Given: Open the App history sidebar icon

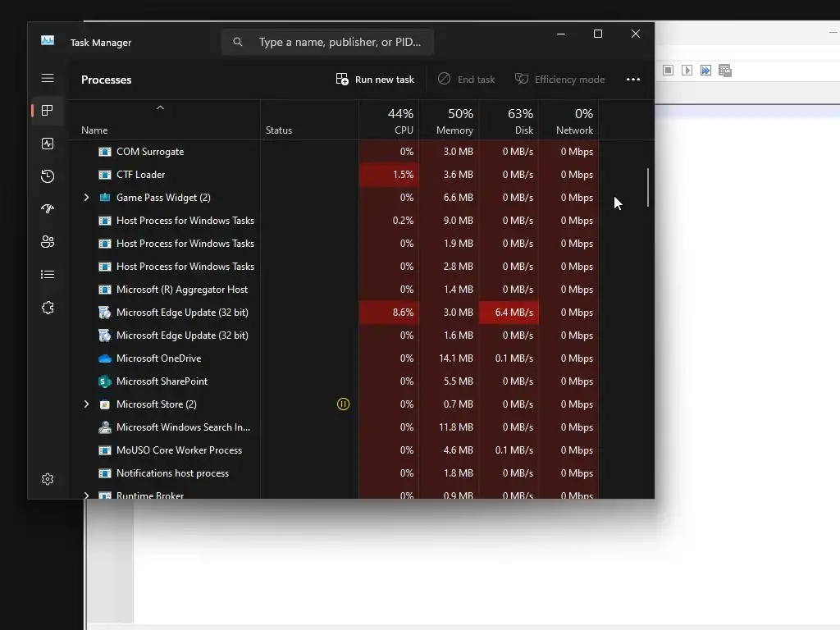Looking at the screenshot, I should 48,176.
